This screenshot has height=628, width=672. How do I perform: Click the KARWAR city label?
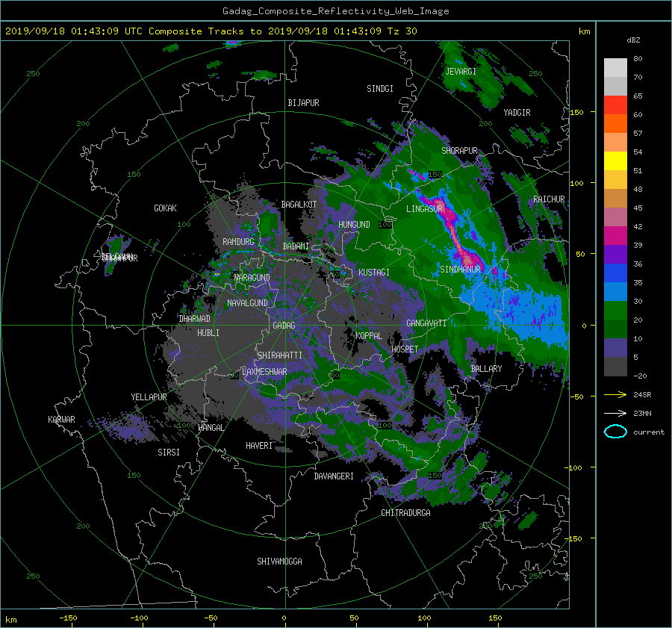[x=61, y=420]
